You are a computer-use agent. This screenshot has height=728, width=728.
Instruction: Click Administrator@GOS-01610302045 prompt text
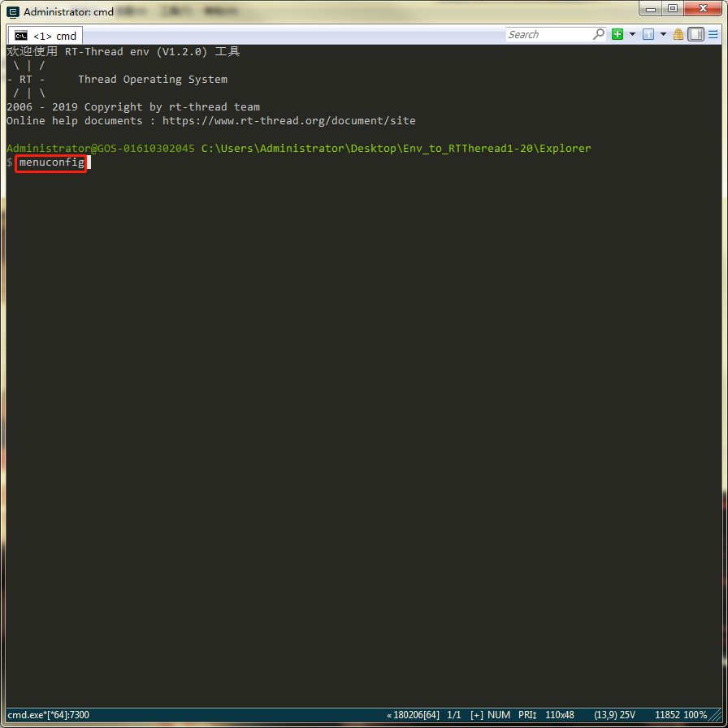tap(100, 149)
